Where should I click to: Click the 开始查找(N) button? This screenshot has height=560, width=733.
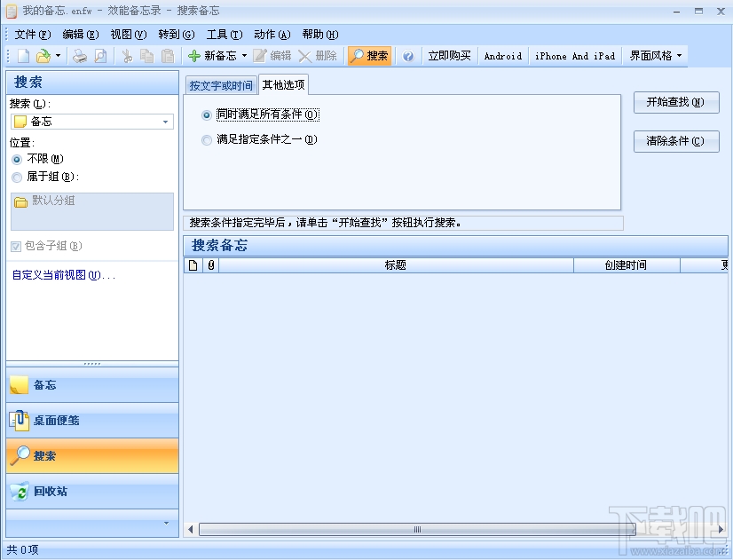pyautogui.click(x=676, y=102)
